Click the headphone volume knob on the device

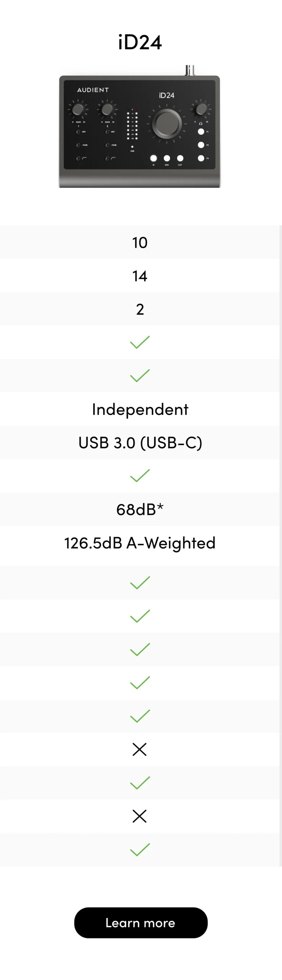(x=201, y=109)
